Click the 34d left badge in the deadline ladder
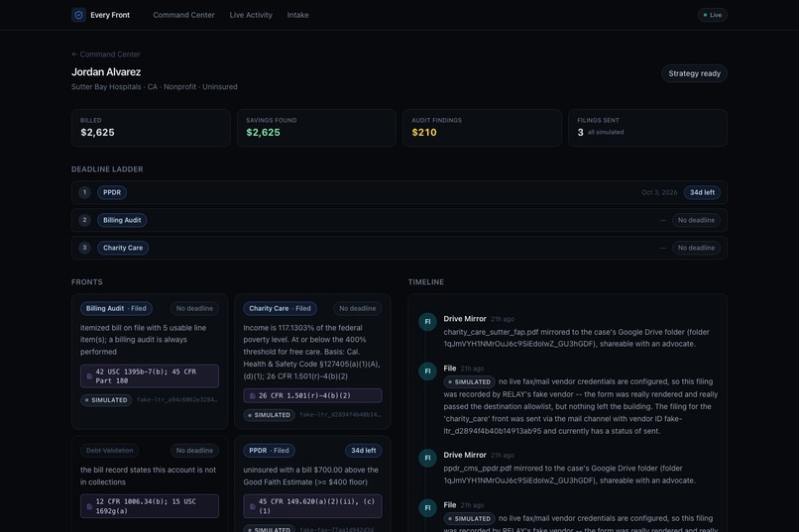Screen dimensions: 799x532 click(702, 192)
